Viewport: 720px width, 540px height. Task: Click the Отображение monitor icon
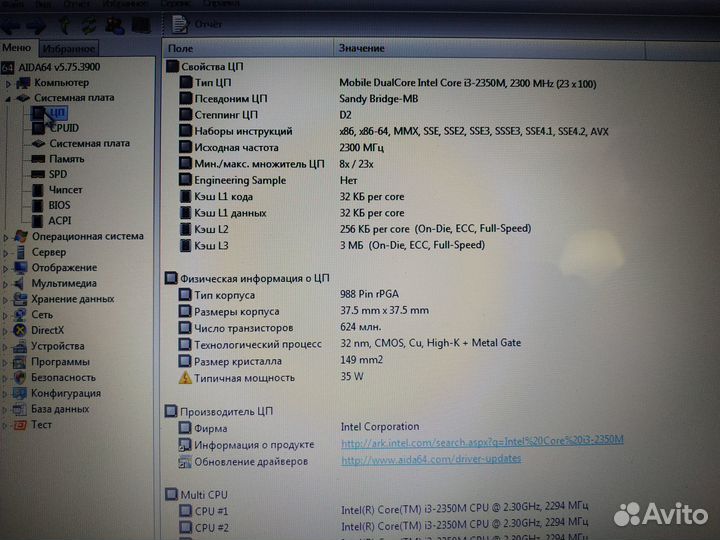20,268
